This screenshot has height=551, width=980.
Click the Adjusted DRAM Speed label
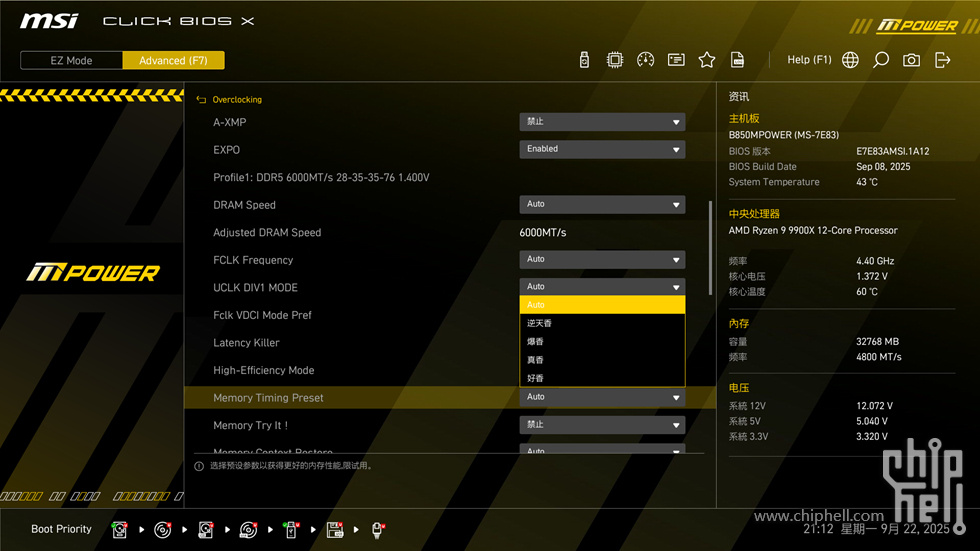pyautogui.click(x=267, y=232)
